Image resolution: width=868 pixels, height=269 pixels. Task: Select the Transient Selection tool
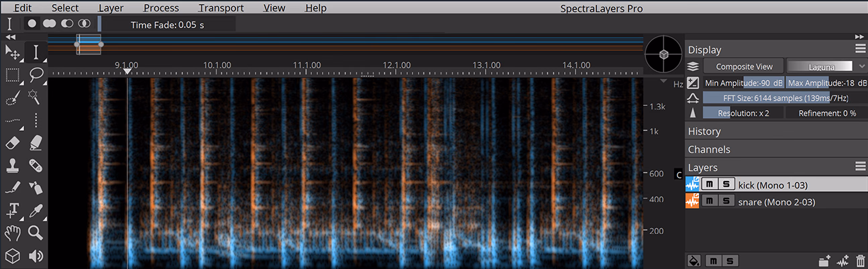[x=36, y=120]
